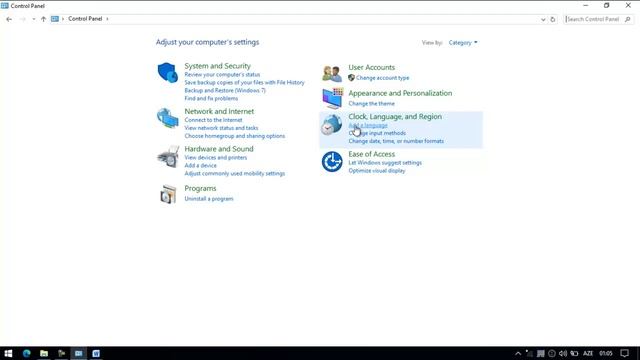Click the Add a language link
The width and height of the screenshot is (640, 360).
pos(368,125)
